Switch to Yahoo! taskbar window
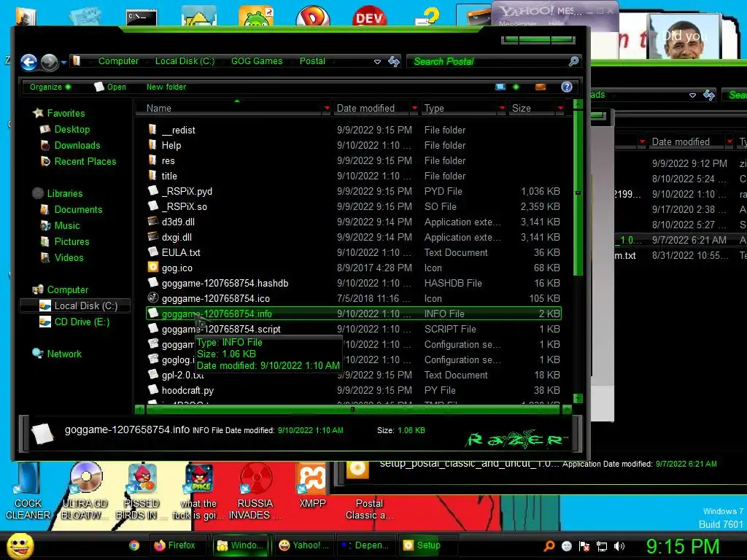Viewport: 747px width, 560px height. (x=304, y=545)
